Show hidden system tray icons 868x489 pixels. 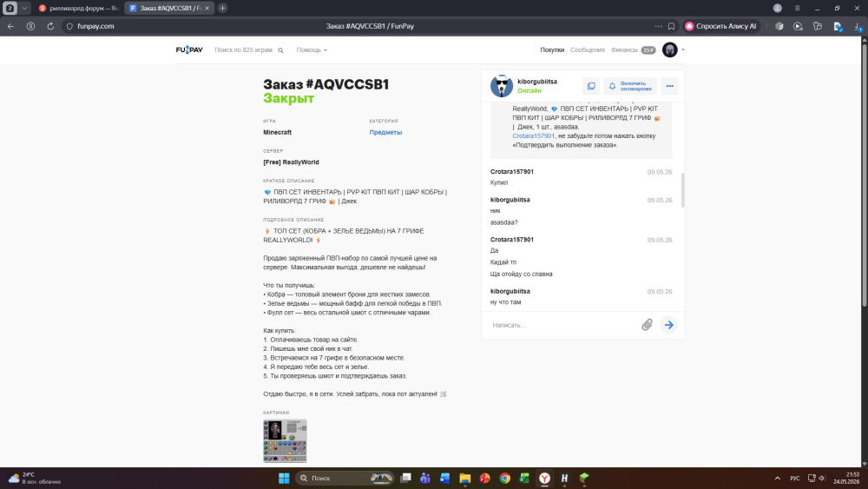point(777,479)
